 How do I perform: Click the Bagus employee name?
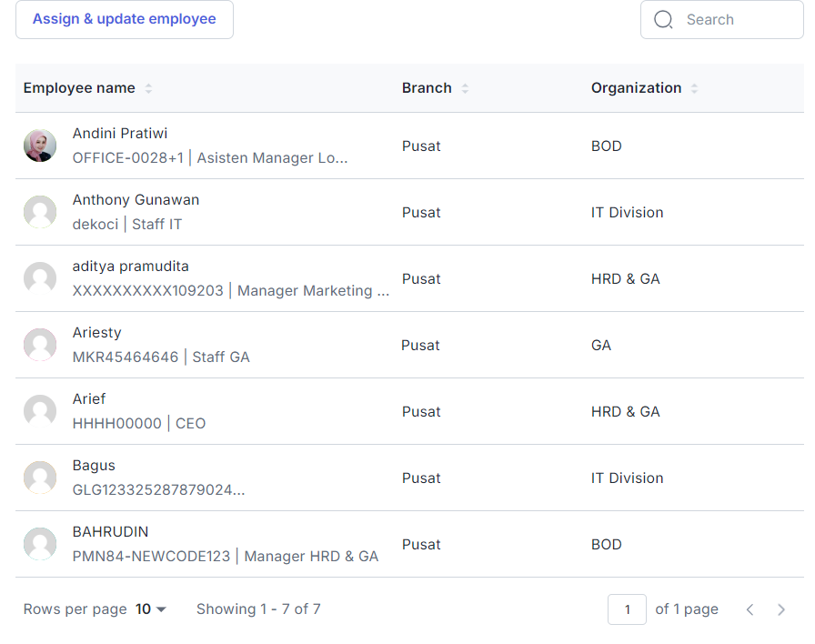94,466
